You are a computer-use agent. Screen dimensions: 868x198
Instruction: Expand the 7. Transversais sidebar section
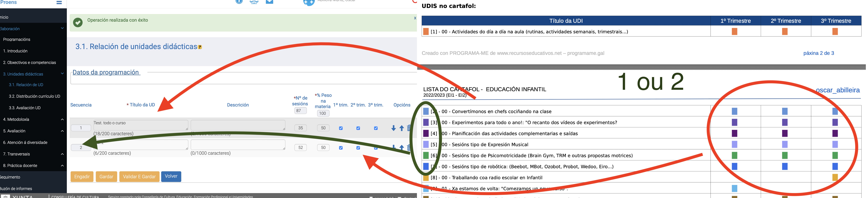point(62,154)
